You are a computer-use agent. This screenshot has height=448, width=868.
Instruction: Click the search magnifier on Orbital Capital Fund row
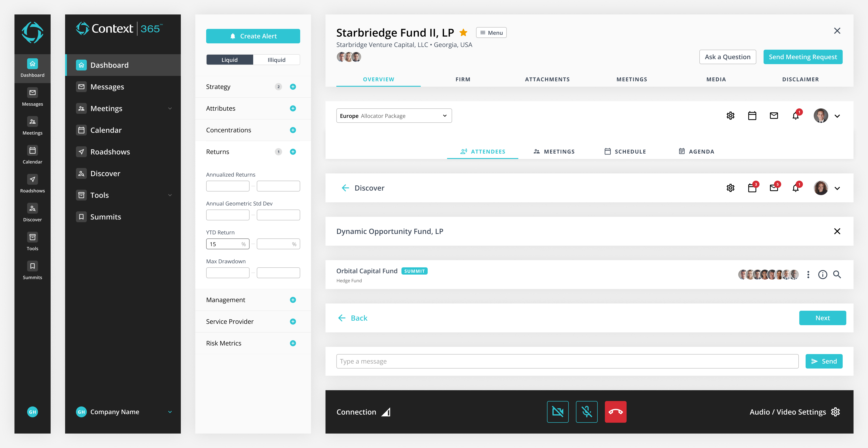click(x=837, y=275)
